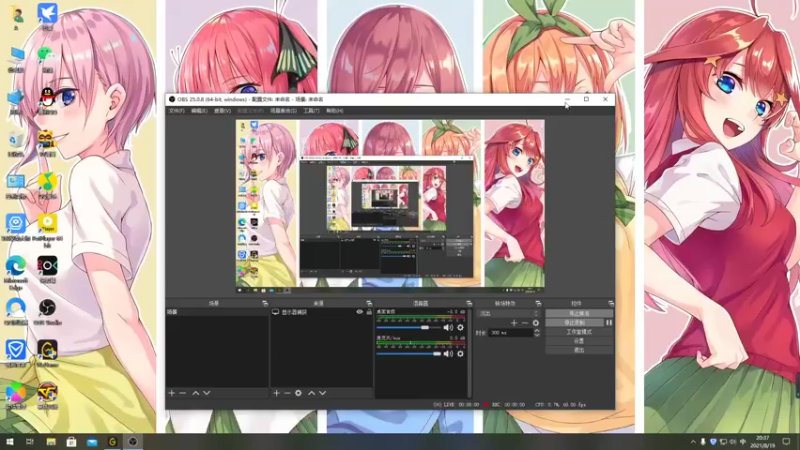Open microphone/Aux settings gear in mixer
800x450 pixels.
(460, 354)
